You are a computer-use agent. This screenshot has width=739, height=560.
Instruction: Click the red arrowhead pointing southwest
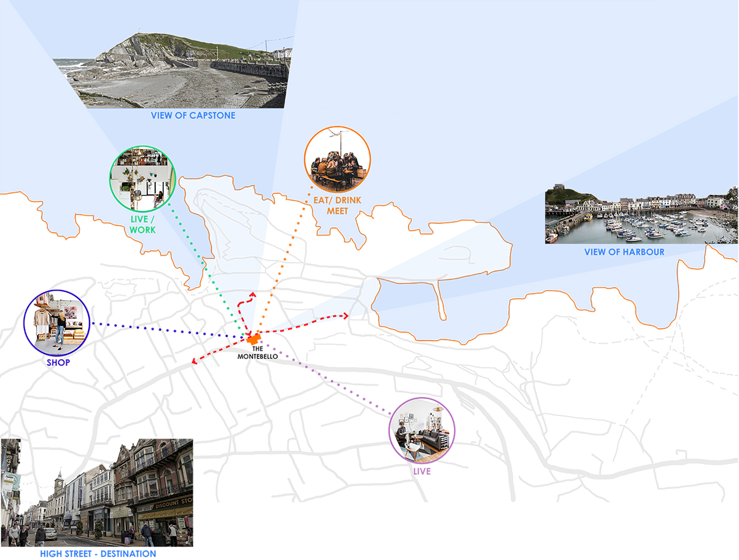(194, 361)
